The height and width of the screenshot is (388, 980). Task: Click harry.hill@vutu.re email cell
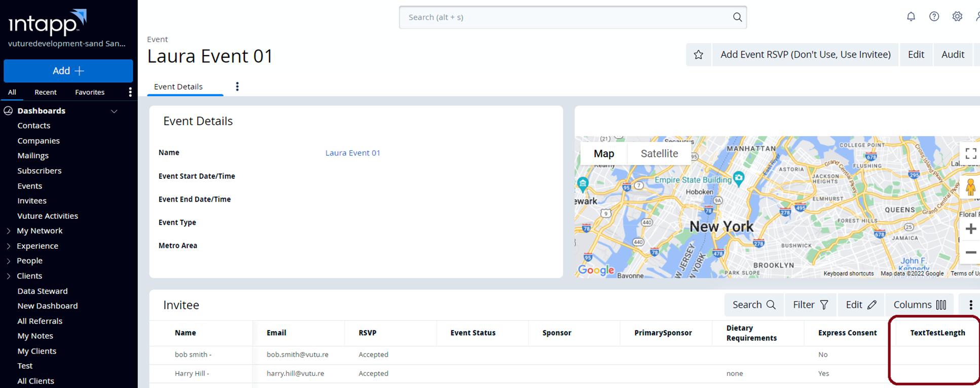pos(296,373)
